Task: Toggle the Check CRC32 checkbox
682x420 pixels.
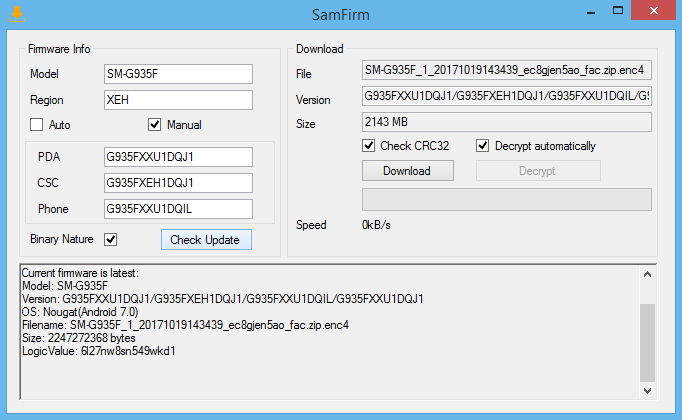Action: click(368, 146)
